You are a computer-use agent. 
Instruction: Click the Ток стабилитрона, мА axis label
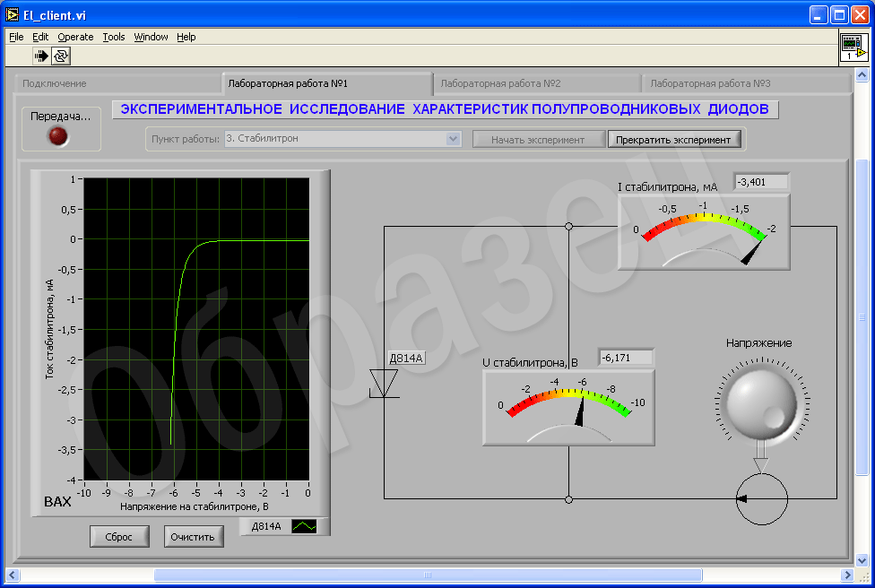pos(49,329)
